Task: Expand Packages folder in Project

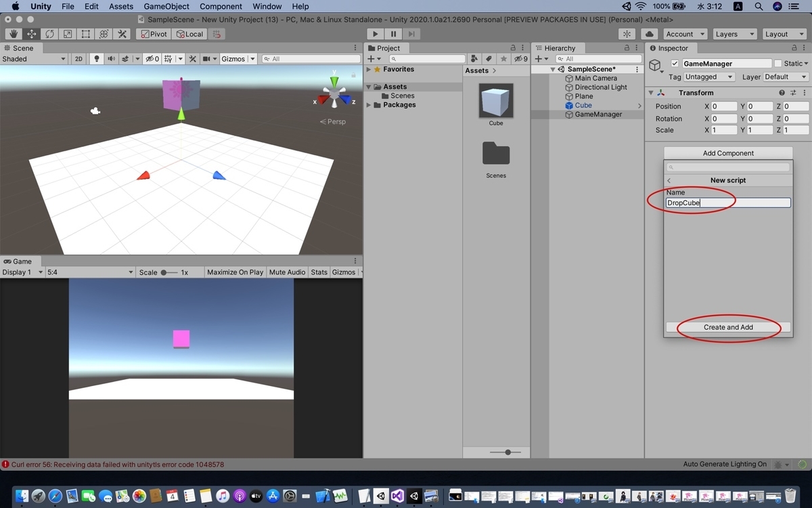Action: click(369, 105)
